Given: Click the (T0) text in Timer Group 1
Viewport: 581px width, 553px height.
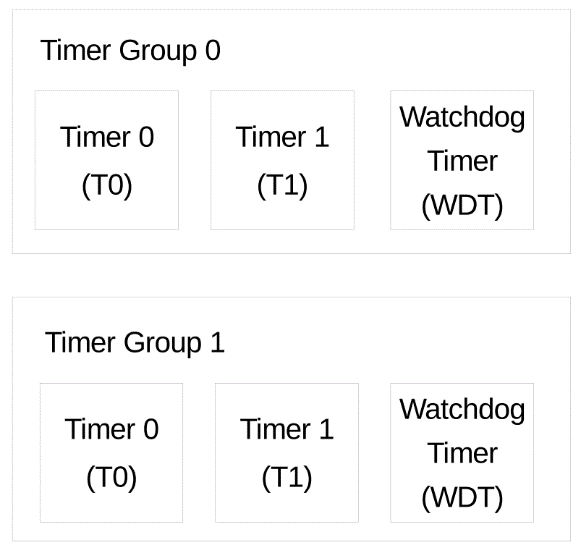Looking at the screenshot, I should click(112, 477).
